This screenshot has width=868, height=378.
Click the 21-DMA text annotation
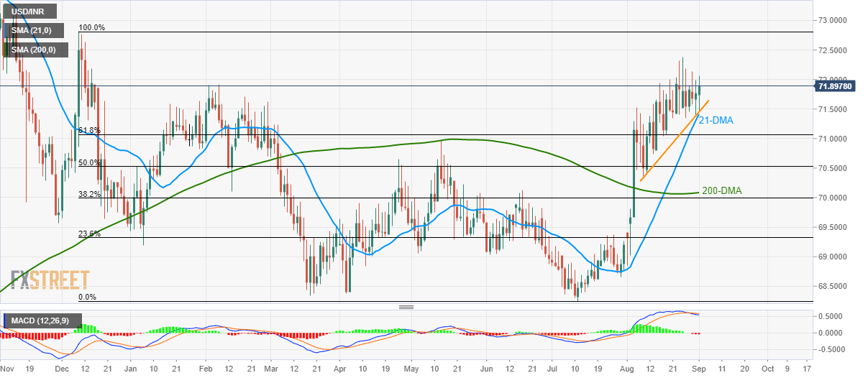tap(716, 121)
